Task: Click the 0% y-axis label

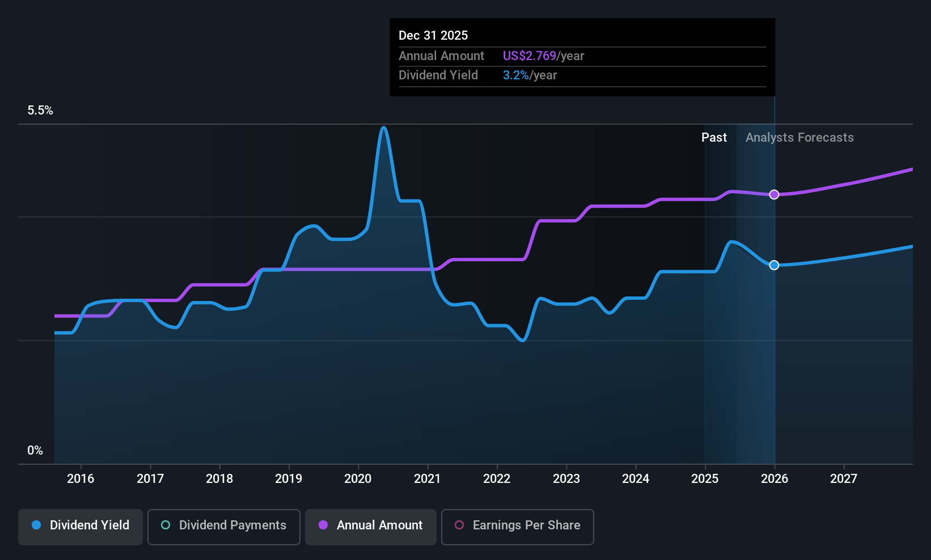Action: pyautogui.click(x=35, y=451)
